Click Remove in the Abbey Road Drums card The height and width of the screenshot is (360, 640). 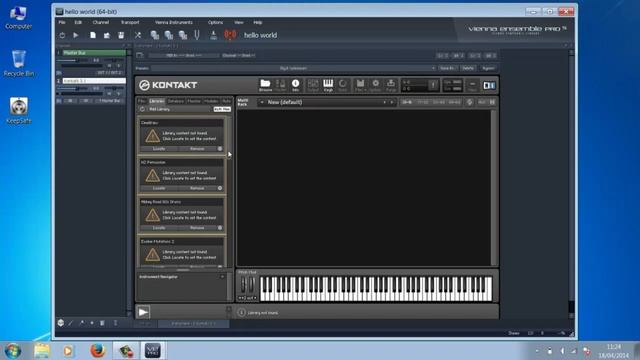tap(197, 228)
